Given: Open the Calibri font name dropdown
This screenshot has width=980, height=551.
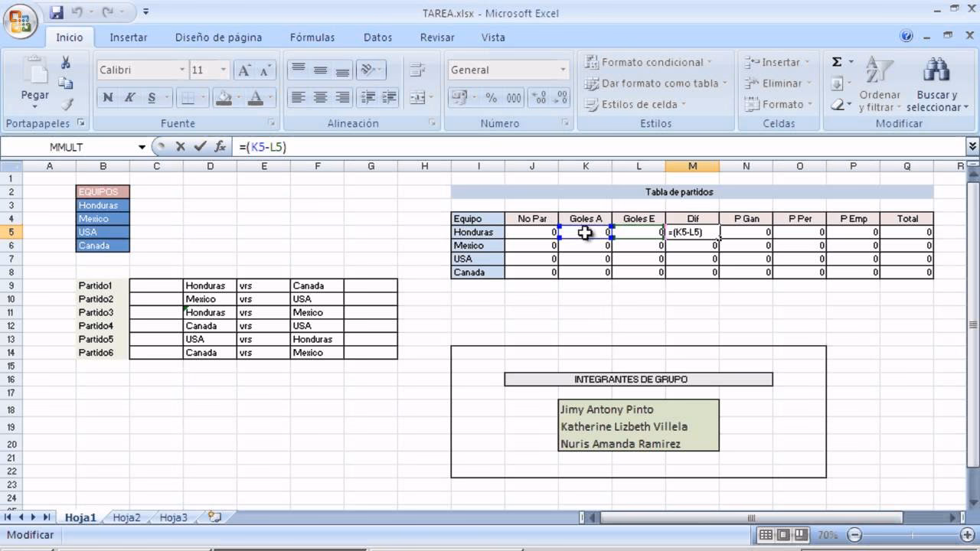Looking at the screenshot, I should pyautogui.click(x=182, y=70).
